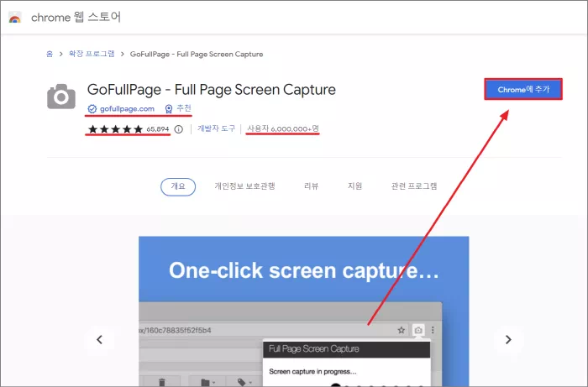Image resolution: width=588 pixels, height=387 pixels.
Task: Click the five-star rating
Action: [x=116, y=129]
